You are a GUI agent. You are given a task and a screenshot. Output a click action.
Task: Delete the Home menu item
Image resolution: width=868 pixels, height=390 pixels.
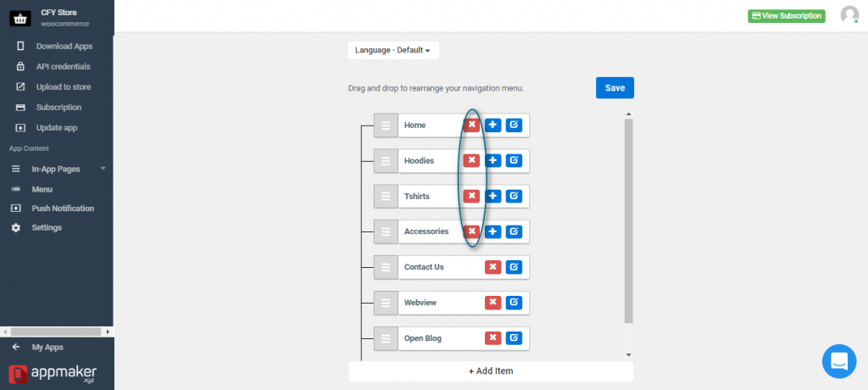471,125
